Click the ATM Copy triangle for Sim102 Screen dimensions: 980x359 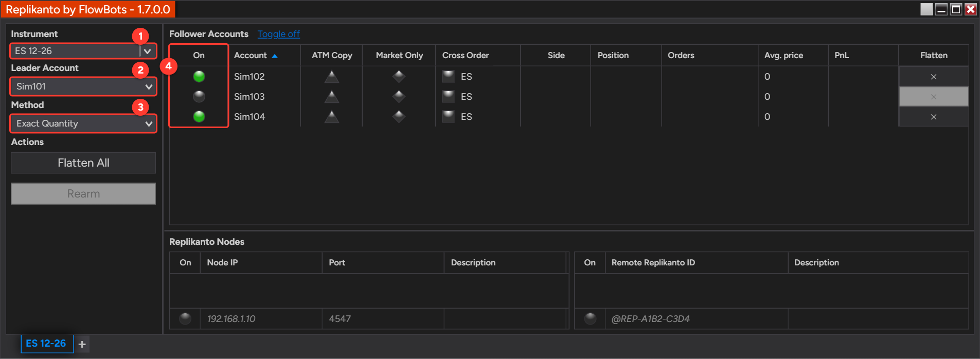332,77
